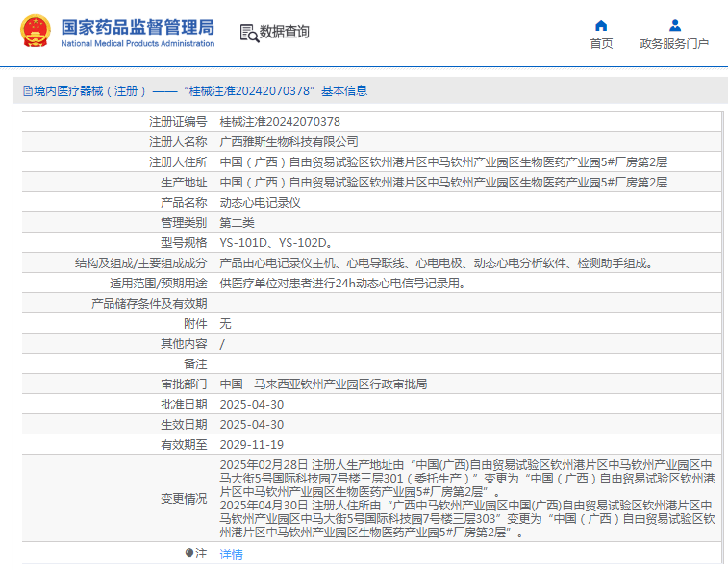Click the 注册人名称 label
This screenshot has height=570, width=728.
coord(178,142)
